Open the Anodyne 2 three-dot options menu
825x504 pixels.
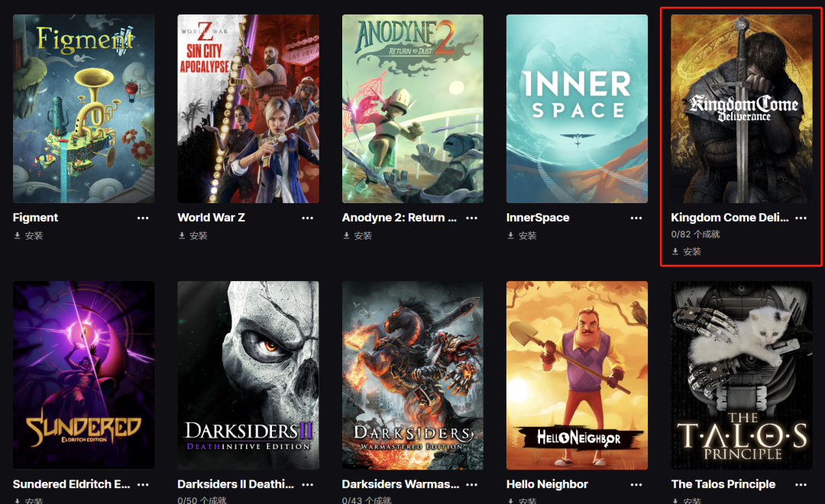(x=471, y=218)
